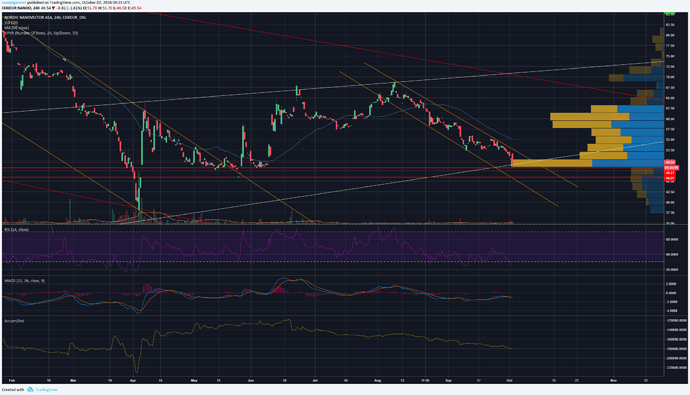The height and width of the screenshot is (395, 690).
Task: Click the widest yellow volume profile bar
Action: coord(552,163)
